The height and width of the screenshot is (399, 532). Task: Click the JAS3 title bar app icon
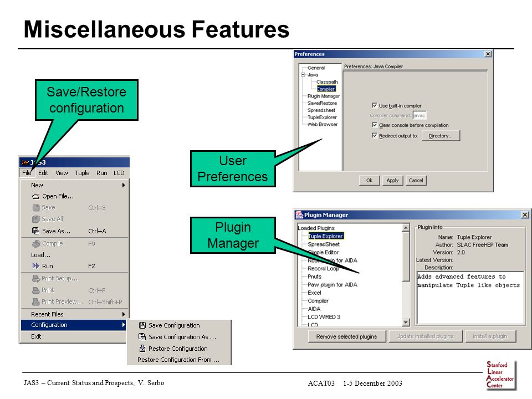click(x=25, y=162)
